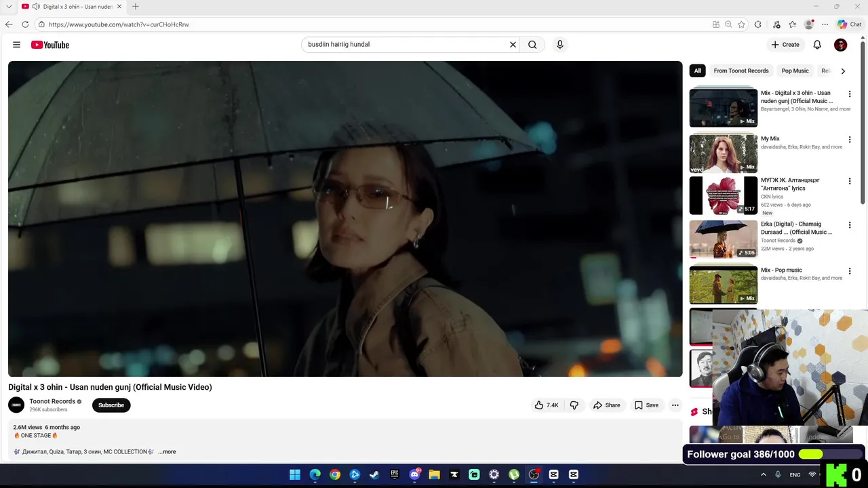Open the Windows Start menu

(x=295, y=474)
